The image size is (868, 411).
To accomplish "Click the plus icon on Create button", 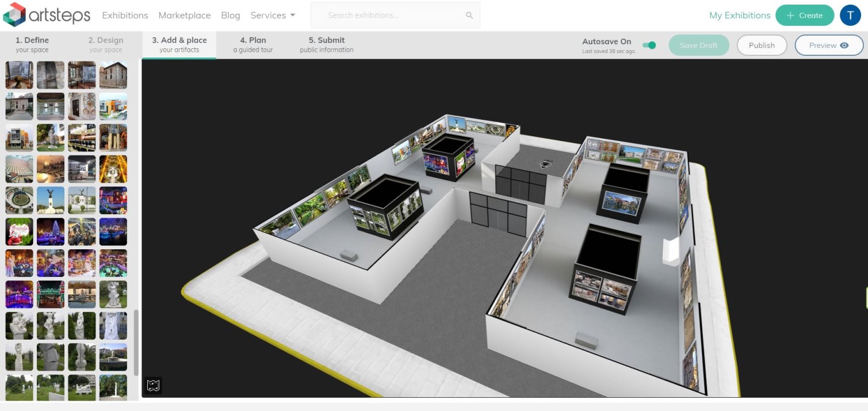I will 790,16.
